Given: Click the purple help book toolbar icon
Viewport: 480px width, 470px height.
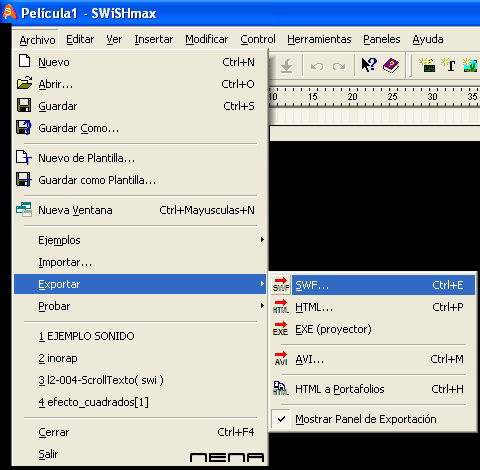Looking at the screenshot, I should point(391,65).
